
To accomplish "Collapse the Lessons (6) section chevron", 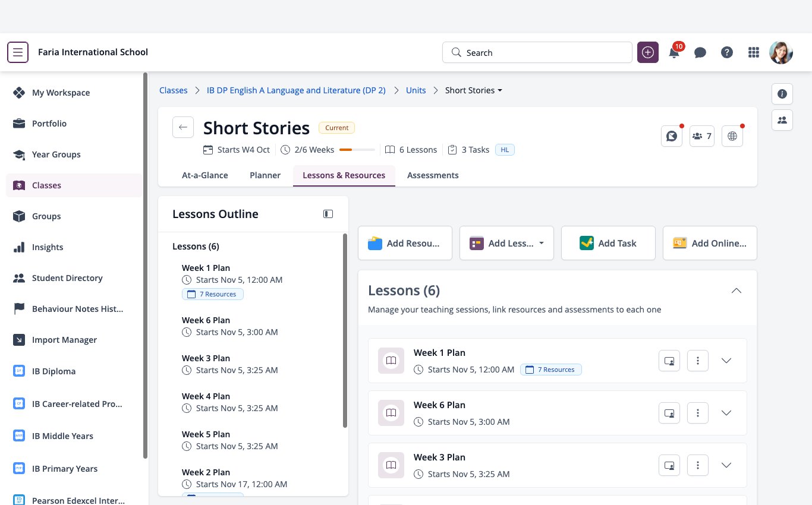I will pyautogui.click(x=737, y=291).
